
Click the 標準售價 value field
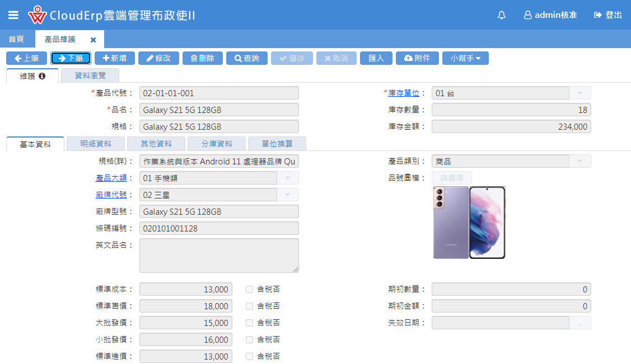tap(186, 306)
